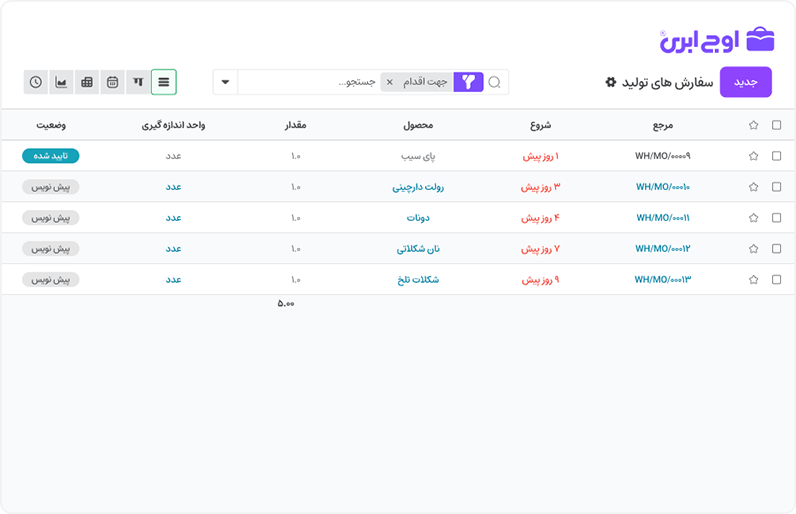Star the WH/MO/00009 order as favorite
This screenshot has width=796, height=514.
click(x=753, y=156)
